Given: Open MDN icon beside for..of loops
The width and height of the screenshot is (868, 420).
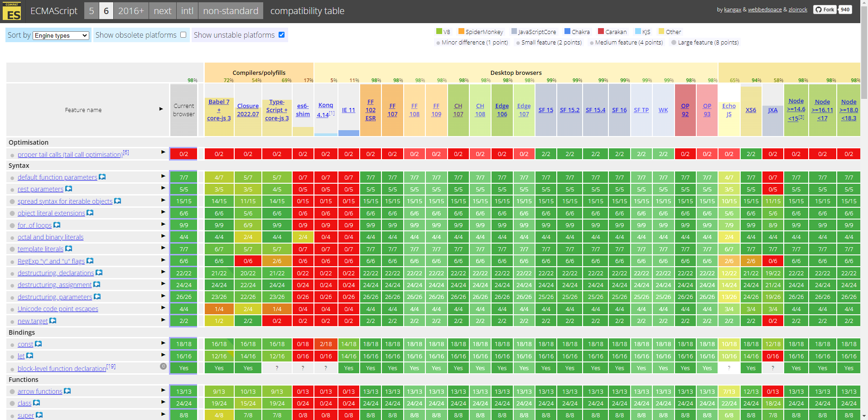Looking at the screenshot, I should coord(57,225).
